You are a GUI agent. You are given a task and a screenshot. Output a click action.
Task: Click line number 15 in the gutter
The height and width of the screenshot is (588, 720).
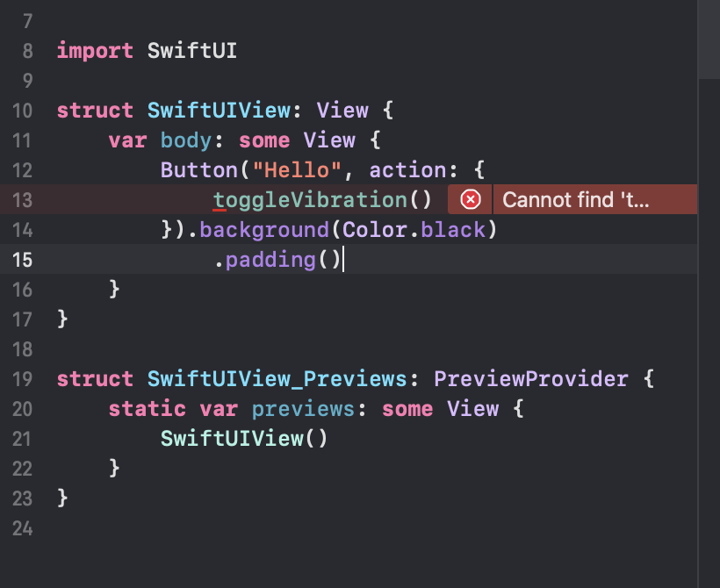pyautogui.click(x=22, y=260)
